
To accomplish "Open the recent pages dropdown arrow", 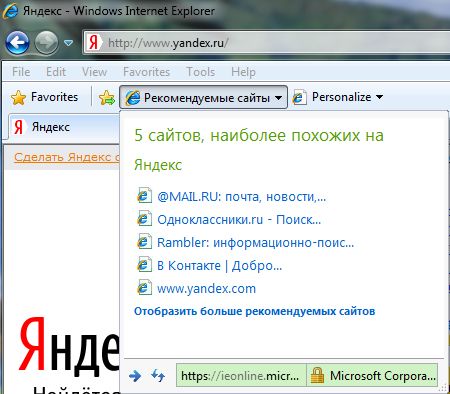I will pyautogui.click(x=68, y=43).
